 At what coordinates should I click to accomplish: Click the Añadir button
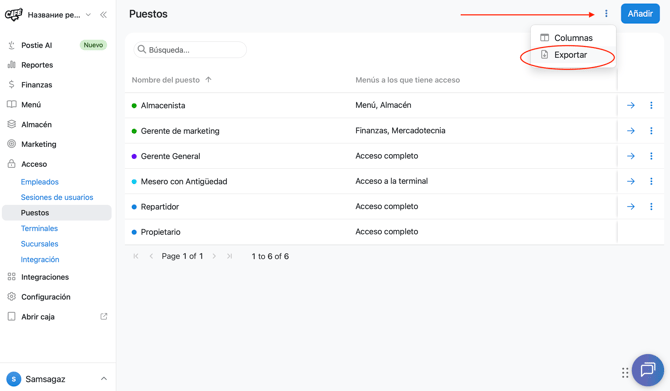(x=640, y=14)
